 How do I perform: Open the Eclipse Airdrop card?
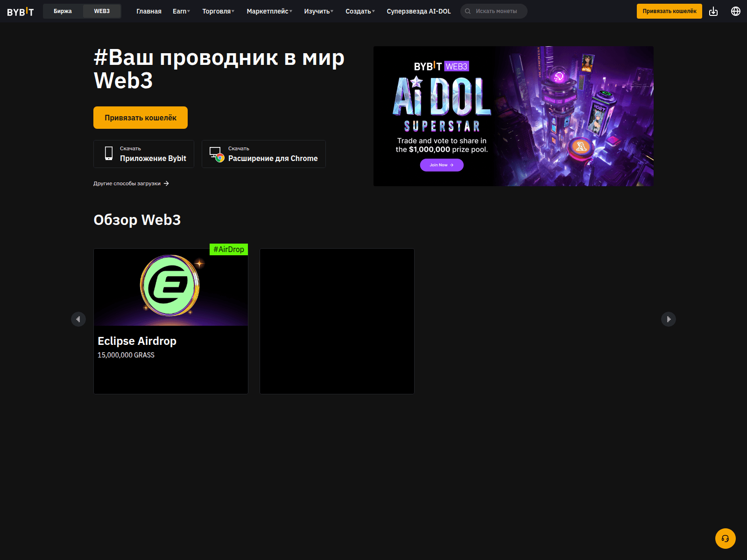coord(171,321)
